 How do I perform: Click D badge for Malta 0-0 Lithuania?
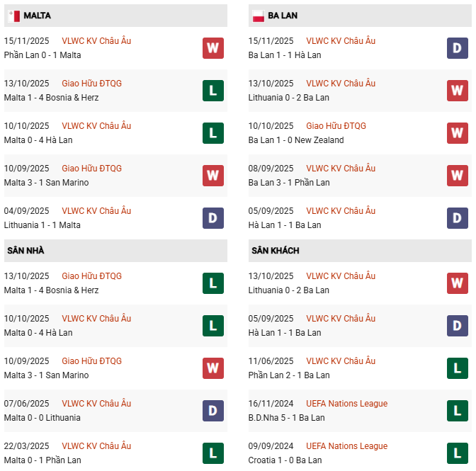pyautogui.click(x=212, y=411)
